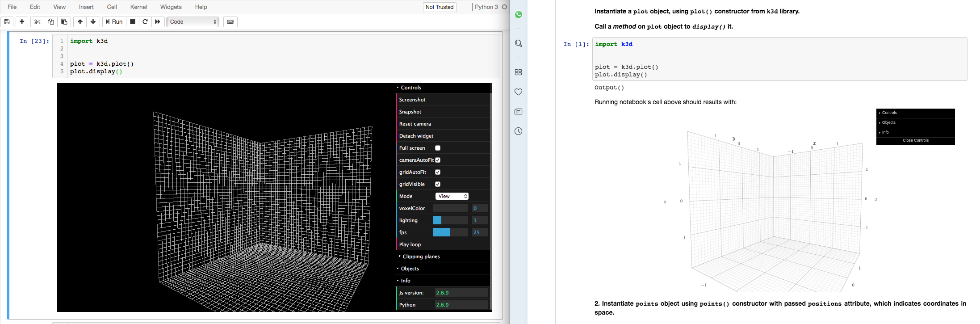Click the voxelColor value field showing 0
The image size is (980, 324).
coord(480,208)
